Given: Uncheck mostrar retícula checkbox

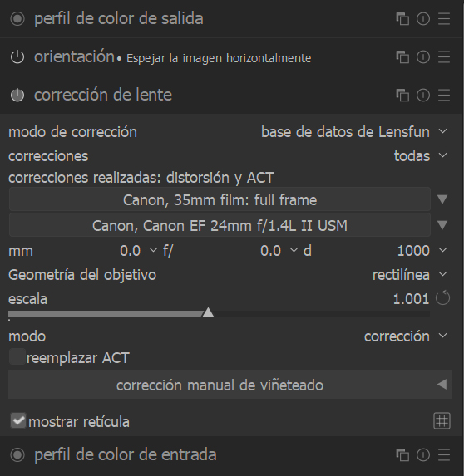Looking at the screenshot, I should 18,420.
